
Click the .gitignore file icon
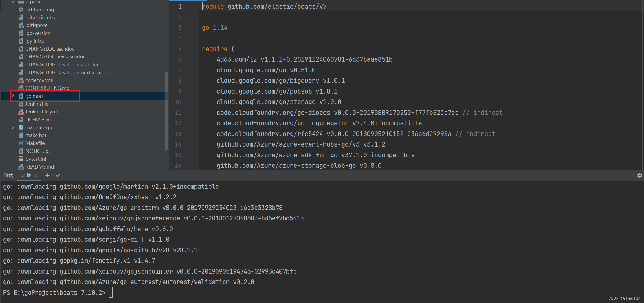[x=21, y=25]
